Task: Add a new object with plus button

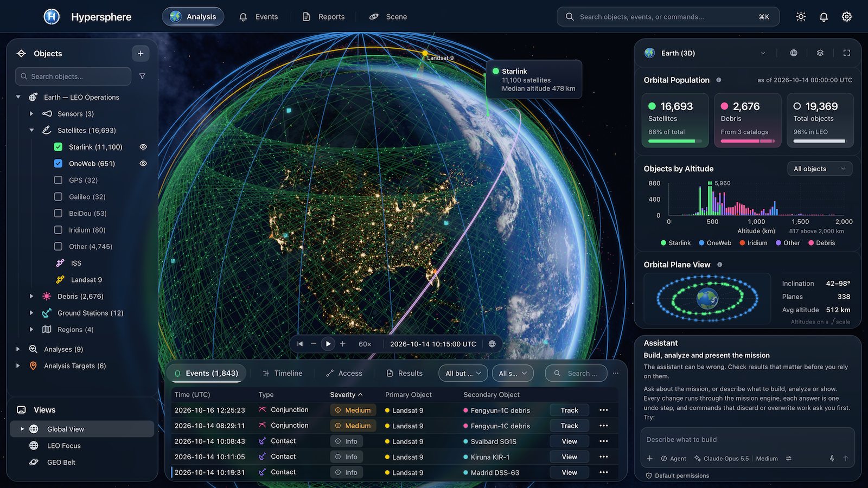Action: [141, 53]
